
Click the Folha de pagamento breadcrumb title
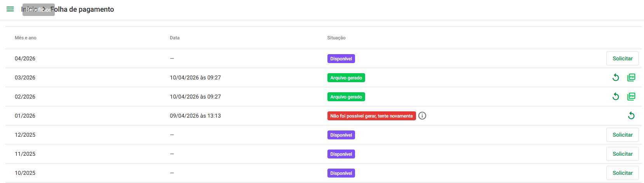(82, 9)
